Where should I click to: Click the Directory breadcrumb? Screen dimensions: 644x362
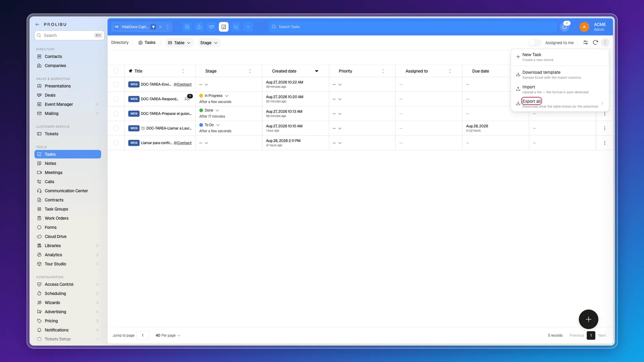[120, 43]
